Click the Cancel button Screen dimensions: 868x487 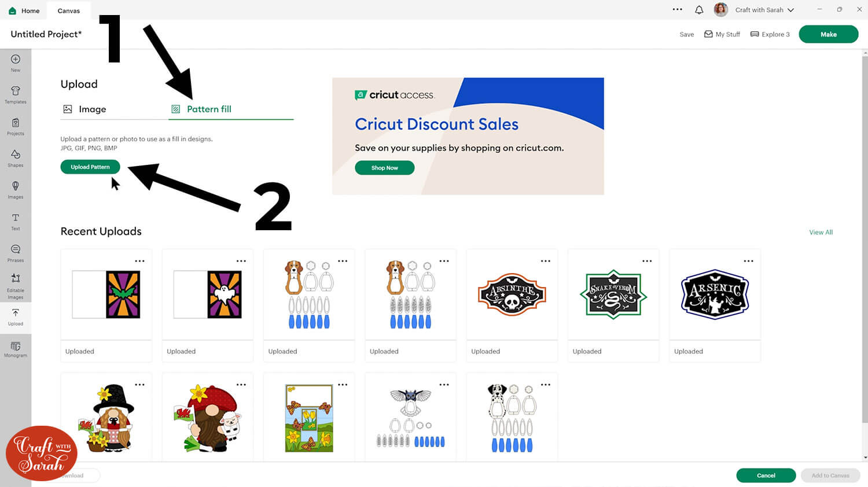click(766, 475)
